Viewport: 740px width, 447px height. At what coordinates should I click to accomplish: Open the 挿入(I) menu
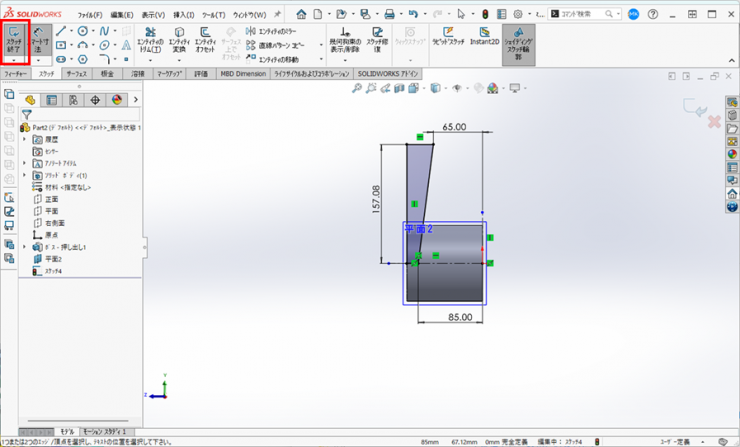pyautogui.click(x=184, y=15)
